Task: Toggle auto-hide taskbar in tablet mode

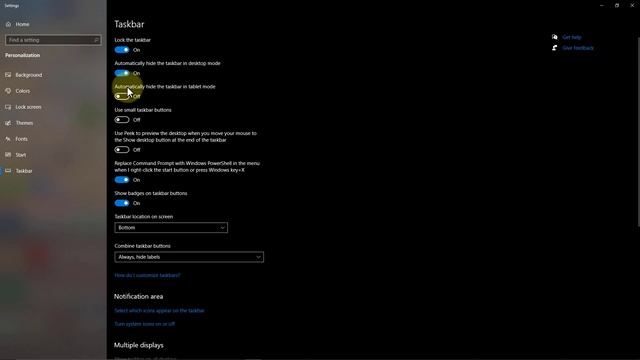Action: [x=122, y=96]
